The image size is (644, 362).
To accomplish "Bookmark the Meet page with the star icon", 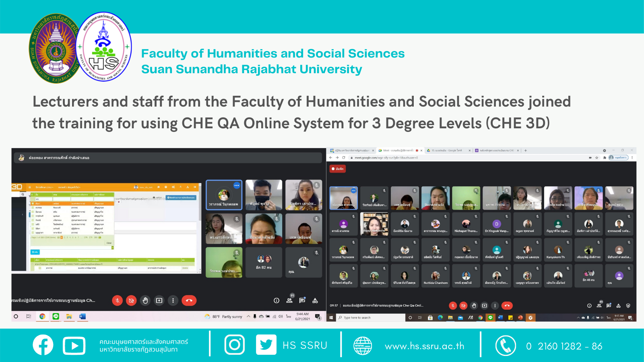I will (x=597, y=158).
